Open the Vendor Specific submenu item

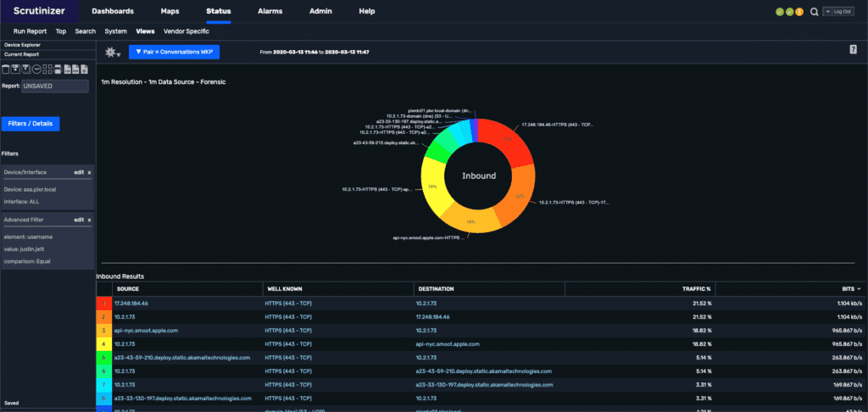coord(186,31)
